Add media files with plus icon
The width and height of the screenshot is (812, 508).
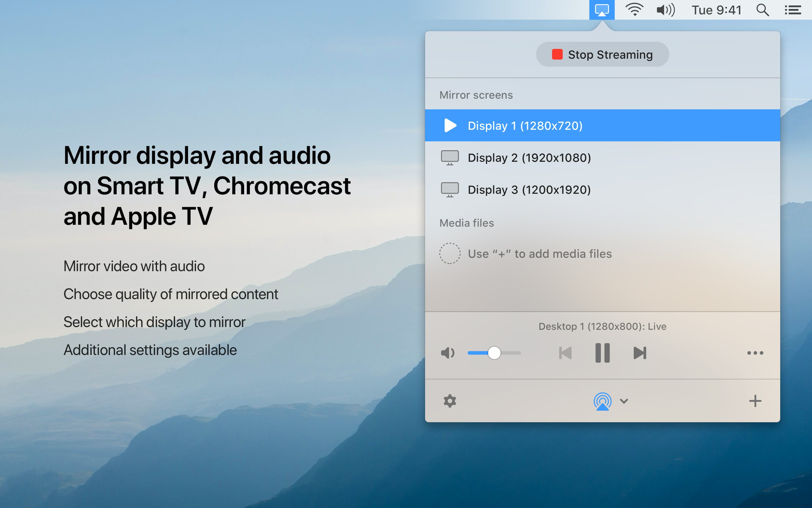pos(755,401)
